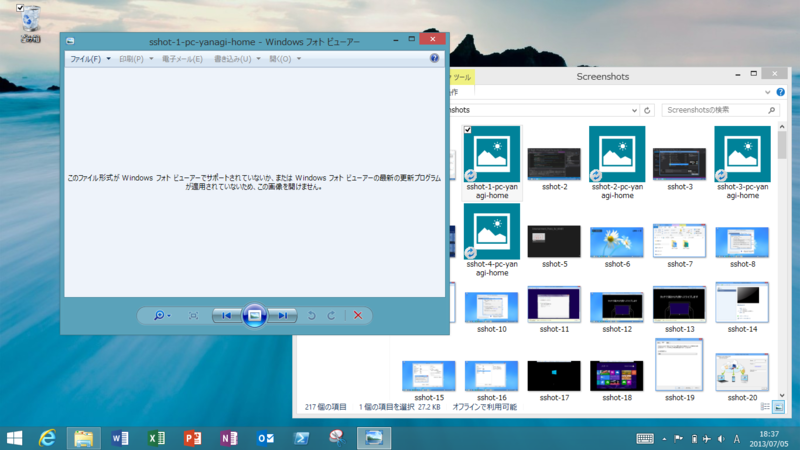The width and height of the screenshot is (800, 450).
Task: Launch Internet Explorer from taskbar
Action: pyautogui.click(x=47, y=438)
